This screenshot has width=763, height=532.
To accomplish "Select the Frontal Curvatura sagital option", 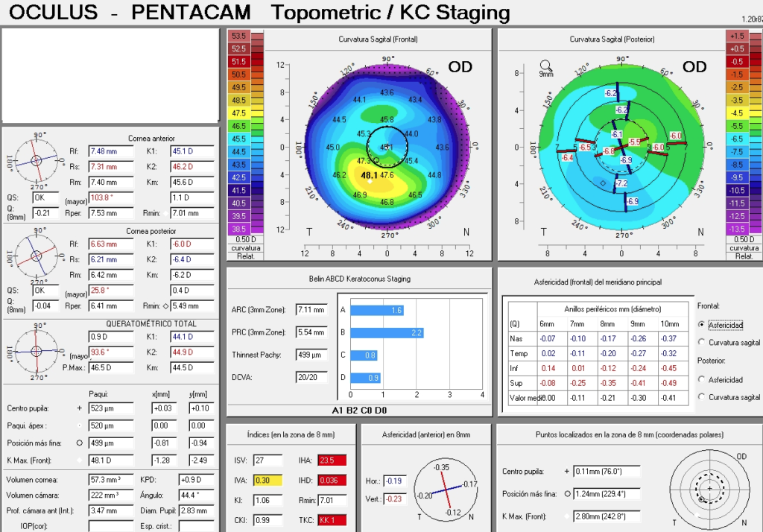I will pyautogui.click(x=702, y=342).
